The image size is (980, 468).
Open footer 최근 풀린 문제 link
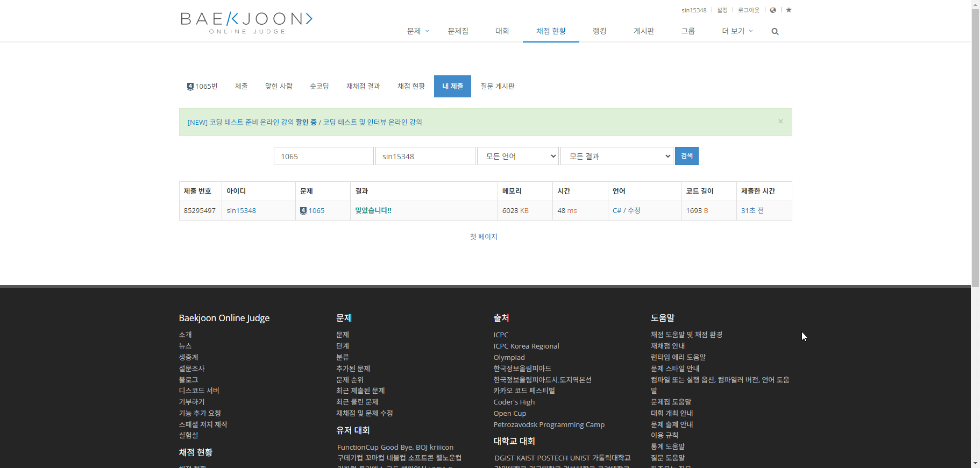pyautogui.click(x=357, y=402)
